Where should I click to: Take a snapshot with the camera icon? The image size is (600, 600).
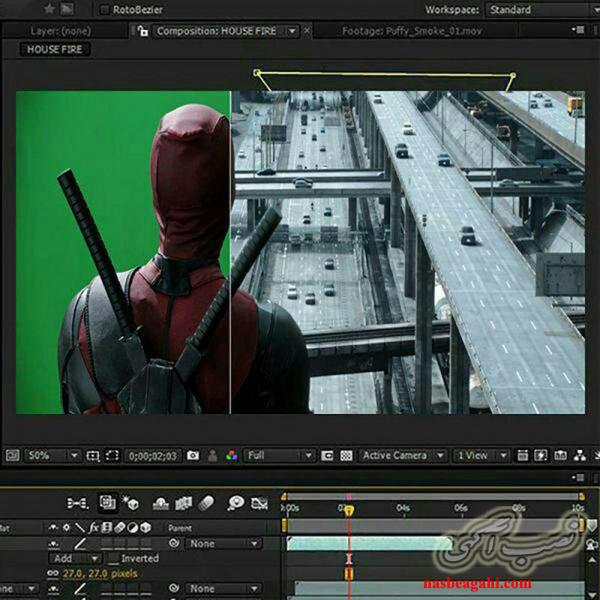(193, 456)
